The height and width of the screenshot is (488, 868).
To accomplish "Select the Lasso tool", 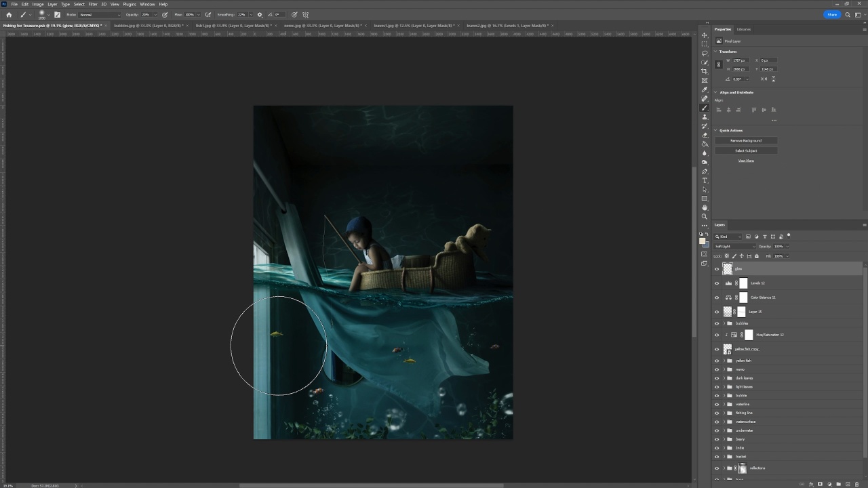I will pos(705,53).
